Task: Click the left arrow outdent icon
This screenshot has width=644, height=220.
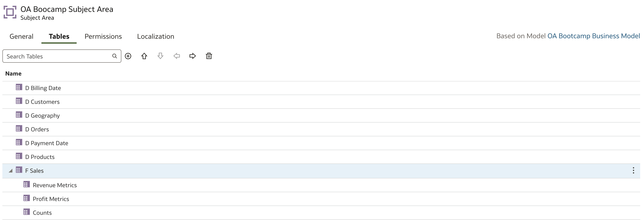Action: [x=177, y=56]
